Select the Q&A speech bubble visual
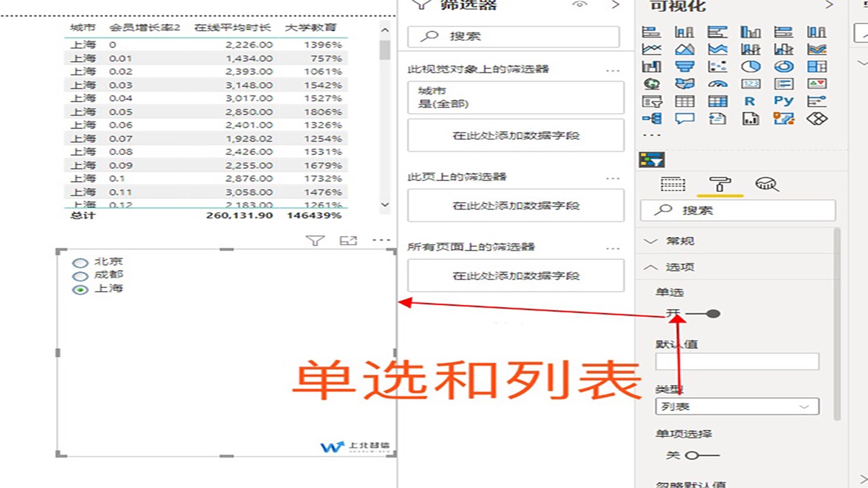The image size is (868, 488). (684, 118)
